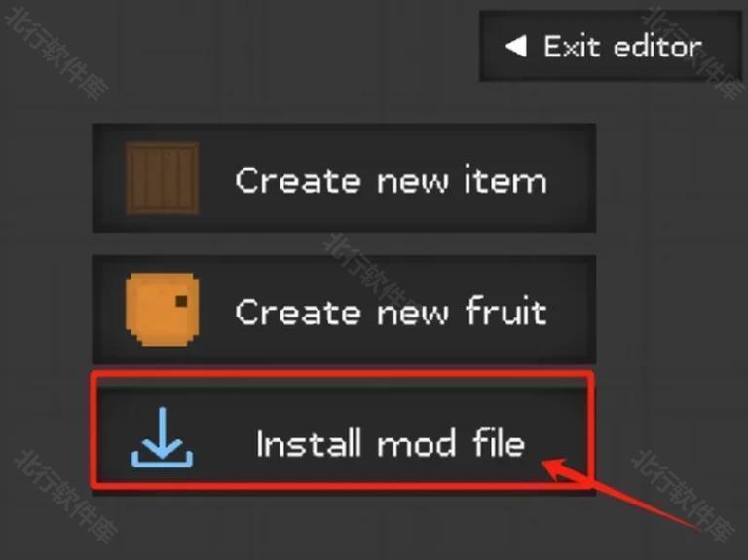Click the wooden crate icon
The width and height of the screenshot is (748, 560).
(163, 178)
